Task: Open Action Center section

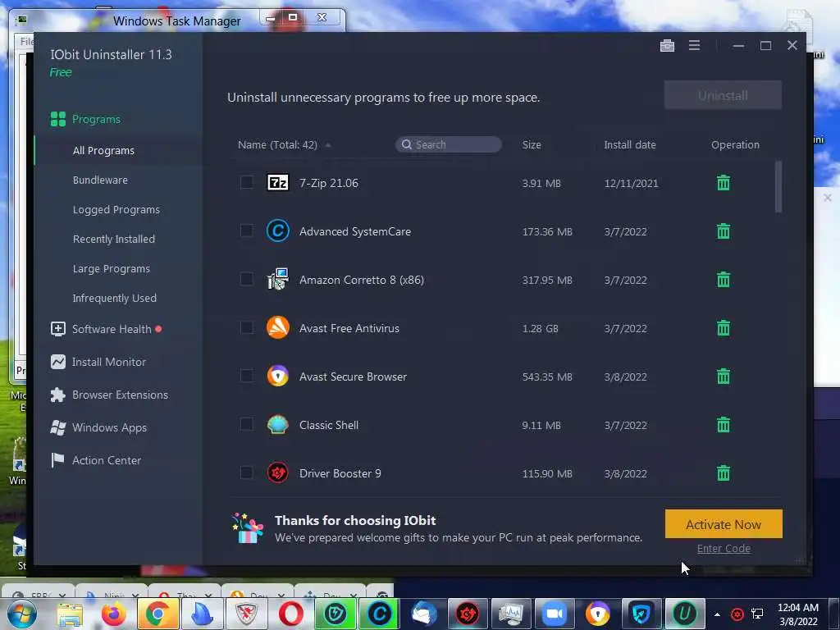Action: (96, 460)
